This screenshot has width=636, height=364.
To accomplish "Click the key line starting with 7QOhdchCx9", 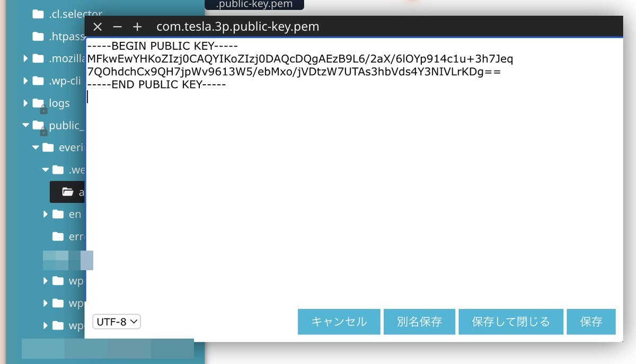I will 294,72.
